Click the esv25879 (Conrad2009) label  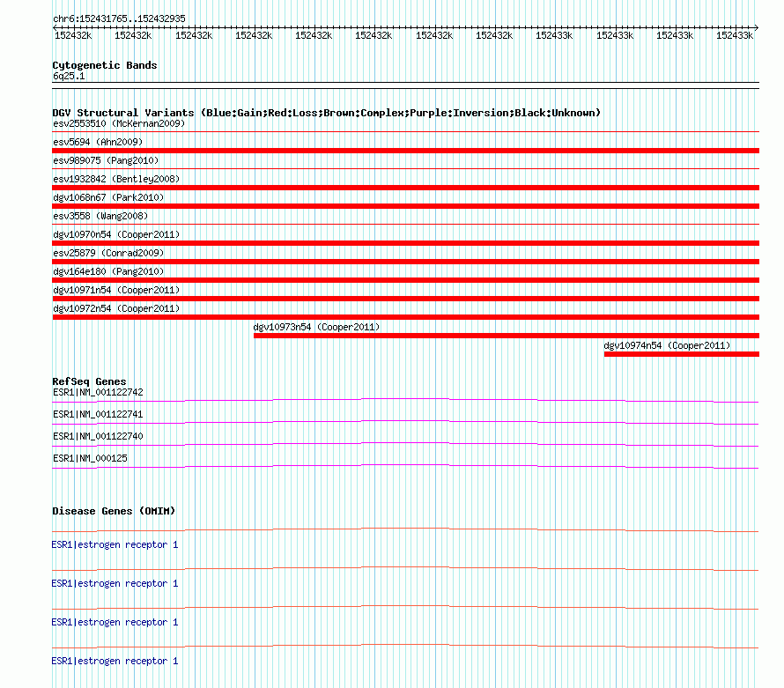pyautogui.click(x=108, y=253)
